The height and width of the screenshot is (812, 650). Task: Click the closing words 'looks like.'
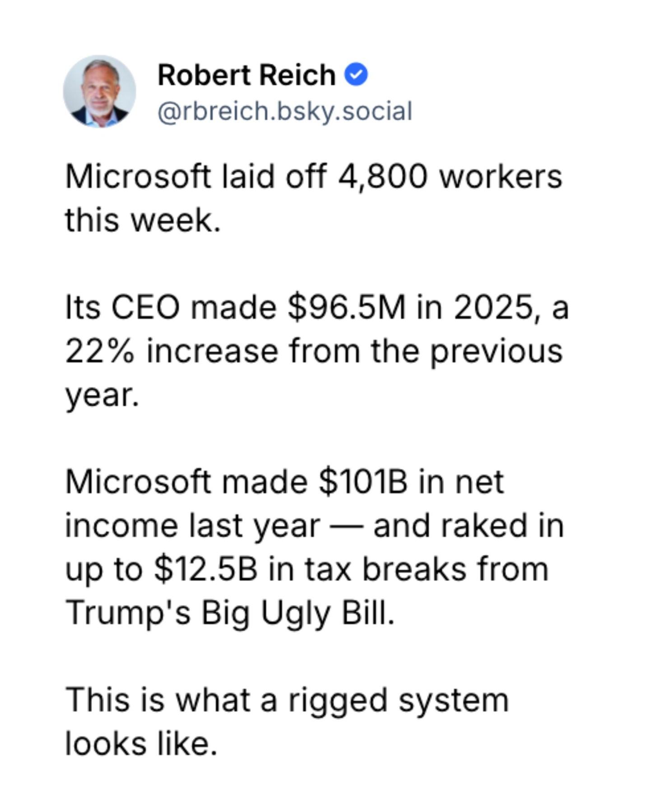(x=141, y=743)
